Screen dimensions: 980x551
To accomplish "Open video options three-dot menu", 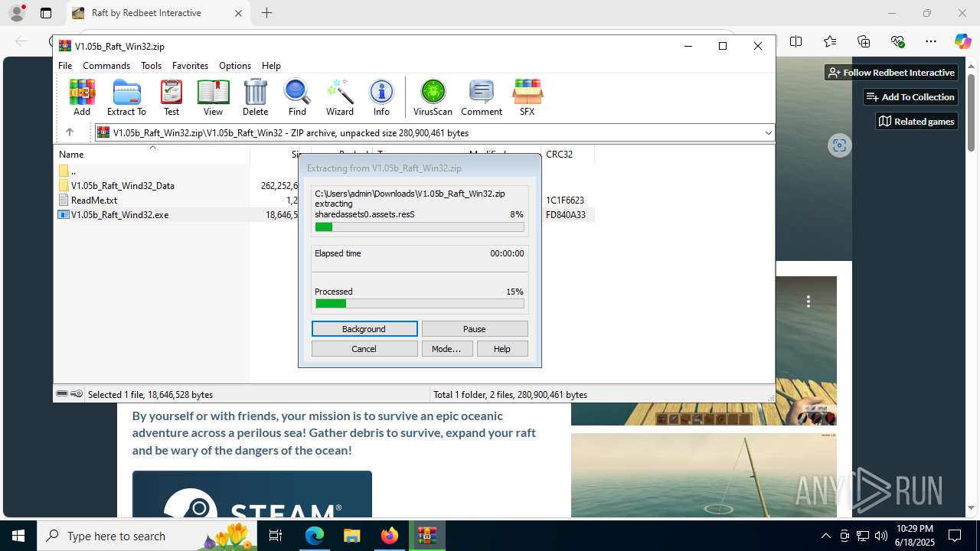I will coord(808,302).
